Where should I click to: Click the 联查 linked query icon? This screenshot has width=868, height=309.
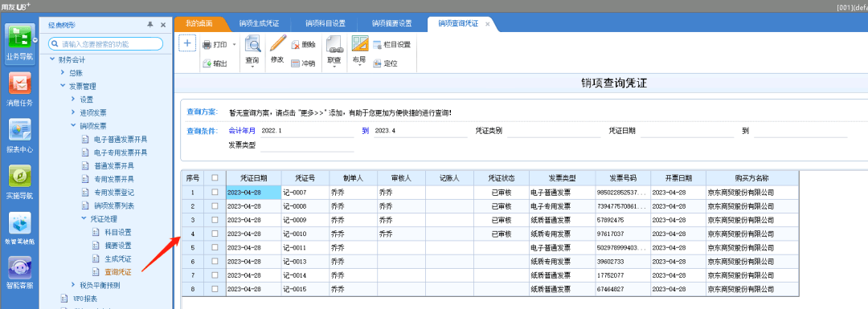(x=334, y=43)
